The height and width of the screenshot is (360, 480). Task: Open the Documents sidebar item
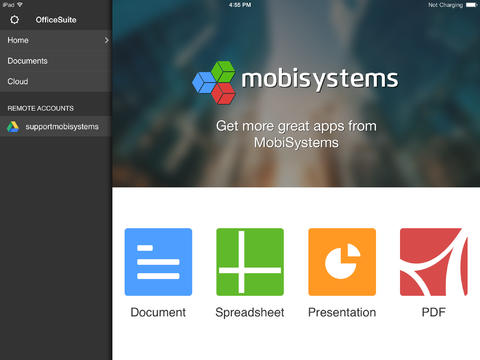click(56, 61)
